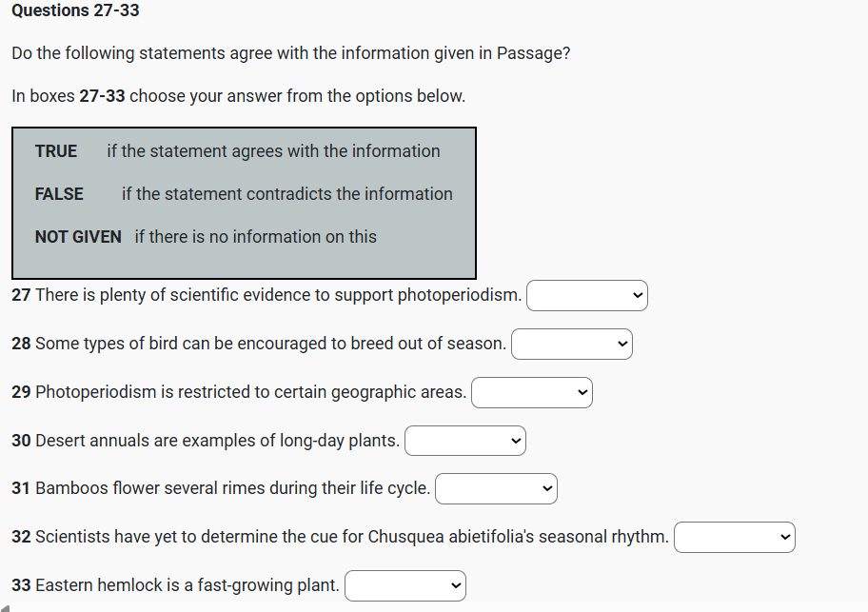Click statement 28 about birds breeding
The image size is (868, 612).
click(x=259, y=344)
